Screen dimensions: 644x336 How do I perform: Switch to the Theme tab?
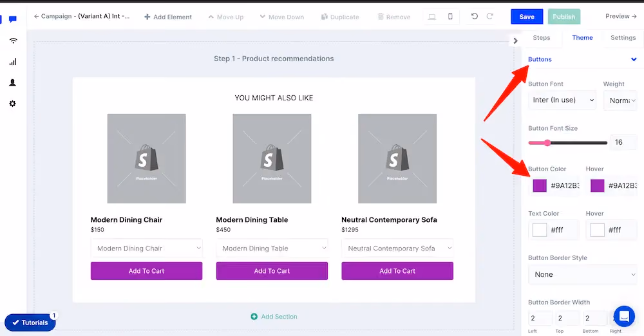[x=582, y=38]
